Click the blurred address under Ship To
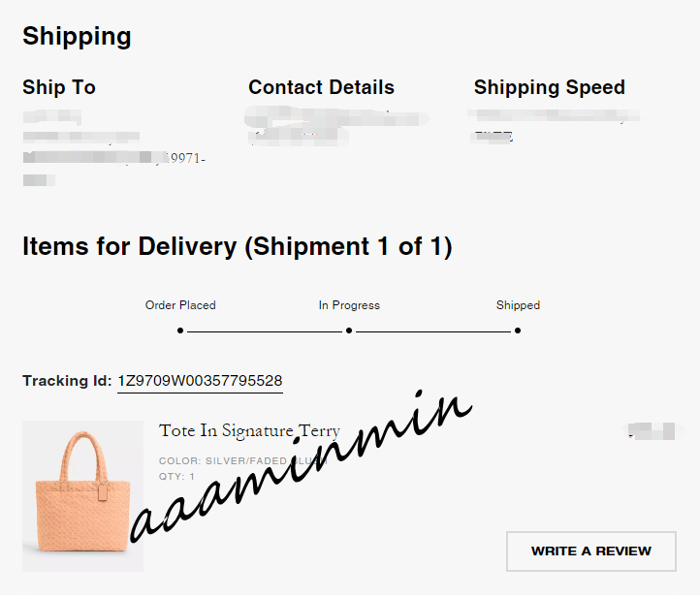The height and width of the screenshot is (598, 700). [x=112, y=146]
